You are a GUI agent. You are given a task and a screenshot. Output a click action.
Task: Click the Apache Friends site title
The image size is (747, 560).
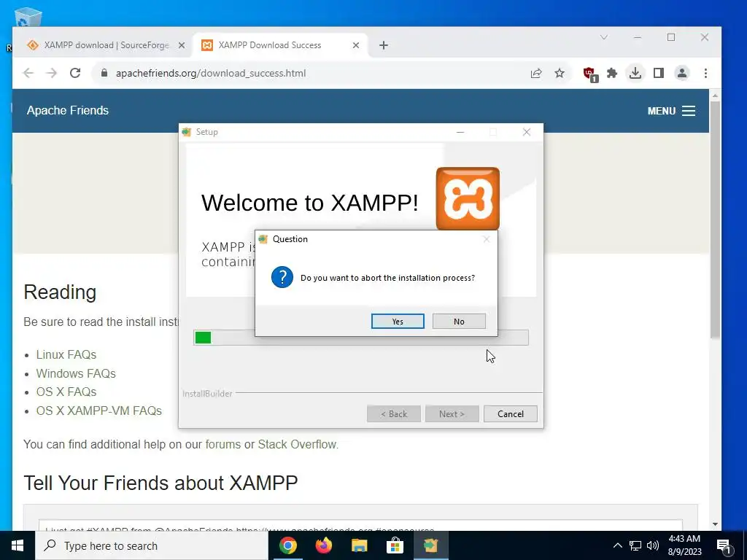click(x=68, y=111)
